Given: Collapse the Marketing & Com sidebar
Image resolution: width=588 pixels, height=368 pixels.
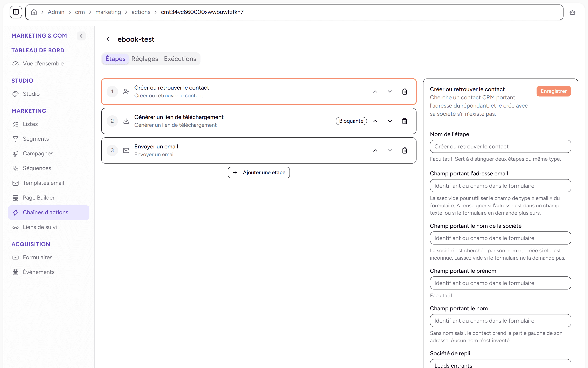Looking at the screenshot, I should (x=81, y=36).
